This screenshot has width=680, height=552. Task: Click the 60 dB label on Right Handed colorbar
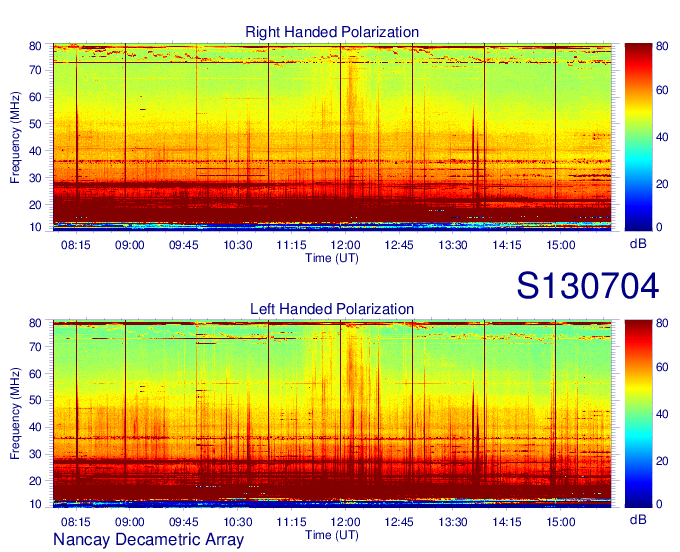[x=662, y=90]
